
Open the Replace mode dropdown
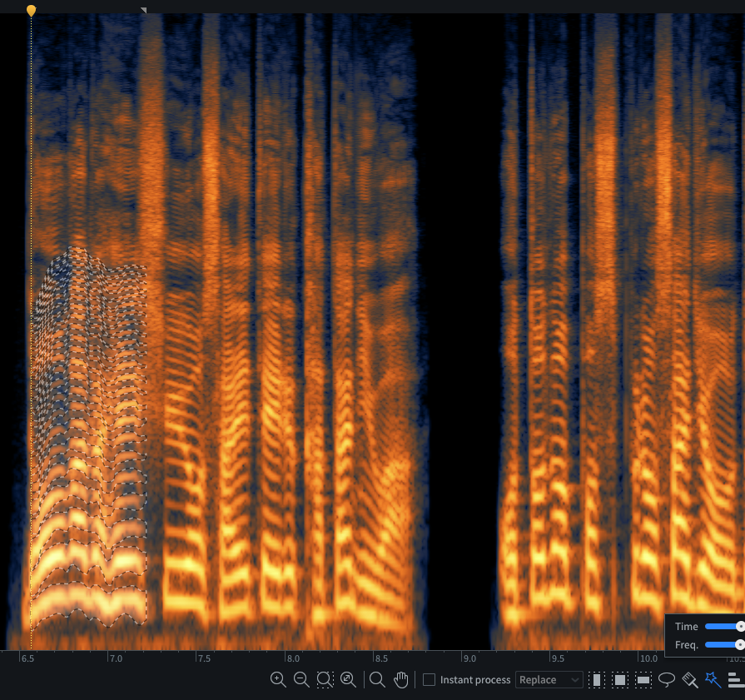point(549,680)
